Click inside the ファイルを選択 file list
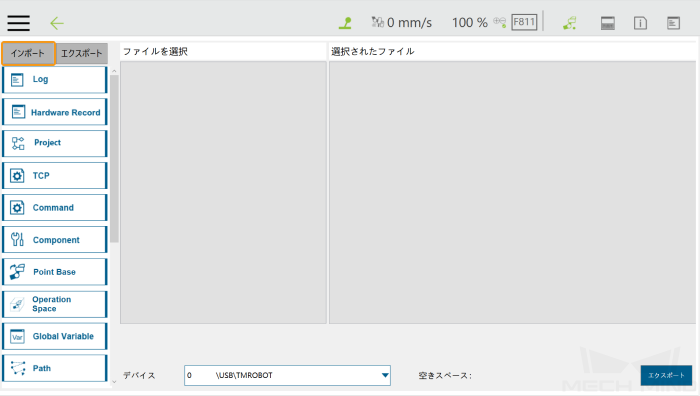 click(x=223, y=192)
